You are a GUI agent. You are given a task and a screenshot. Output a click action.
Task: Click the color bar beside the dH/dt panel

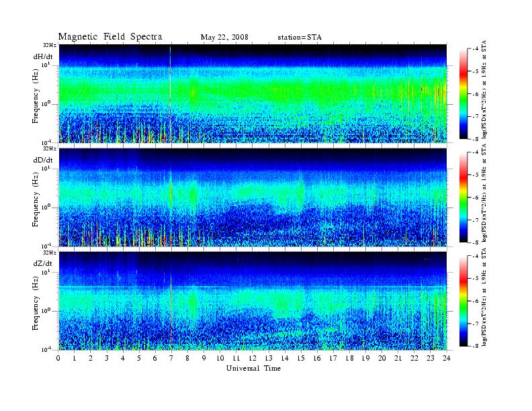pyautogui.click(x=463, y=94)
